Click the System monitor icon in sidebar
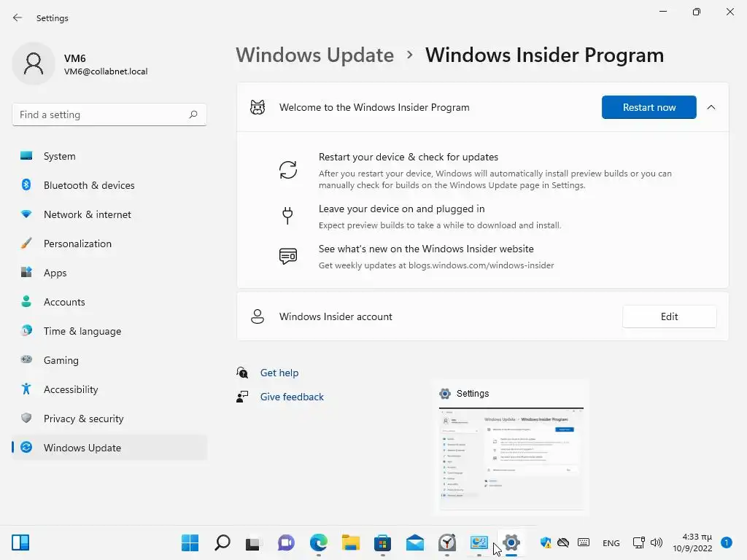Image resolution: width=747 pixels, height=560 pixels. click(x=27, y=156)
